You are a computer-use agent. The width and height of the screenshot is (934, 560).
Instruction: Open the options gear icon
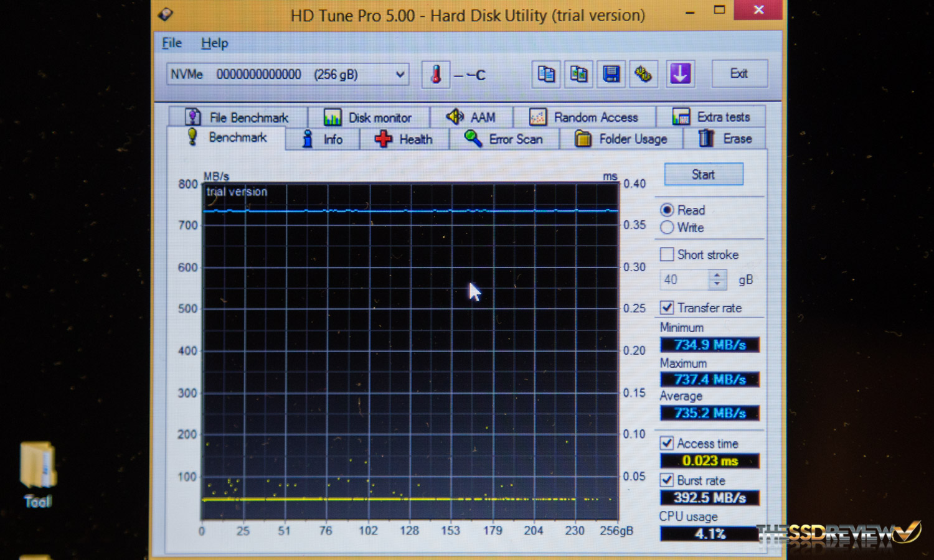(643, 75)
